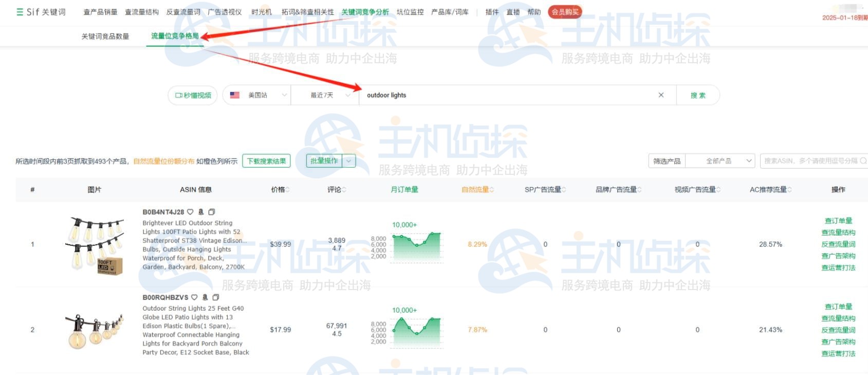Click 反查流量词 for B0B4NT4J28
This screenshot has height=375, width=868.
[838, 244]
